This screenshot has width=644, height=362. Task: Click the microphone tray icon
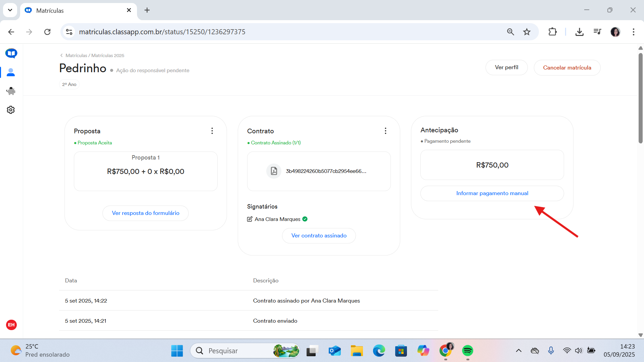point(551,351)
